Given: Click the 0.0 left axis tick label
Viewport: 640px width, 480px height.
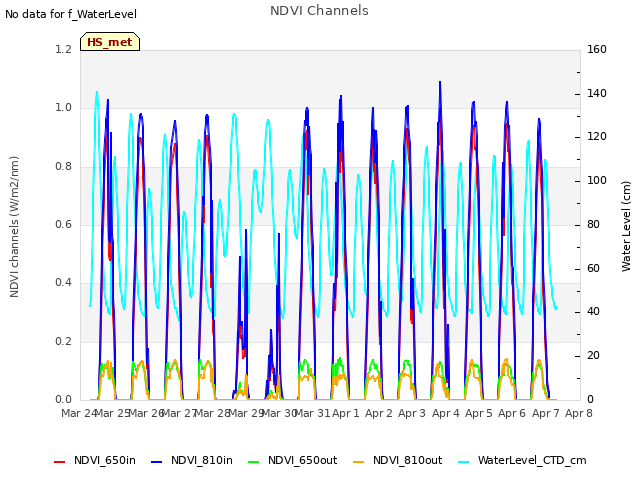Looking at the screenshot, I should [x=64, y=399].
